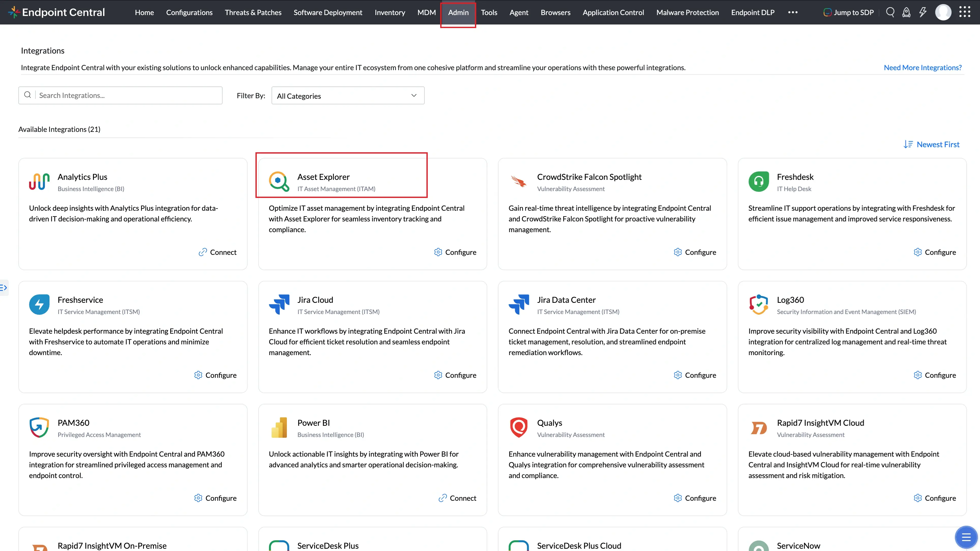Screen dimensions: 980x551
Task: Click the Log360 logo icon
Action: (758, 305)
